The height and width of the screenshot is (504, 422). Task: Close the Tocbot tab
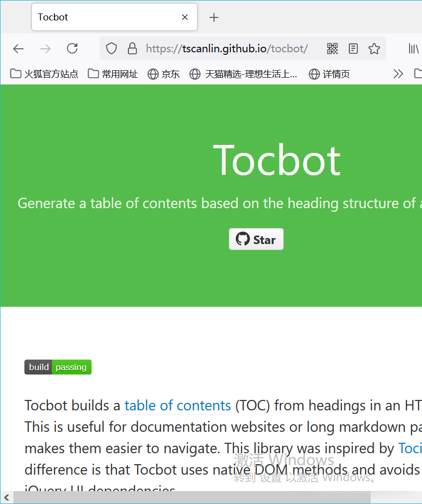tap(185, 17)
